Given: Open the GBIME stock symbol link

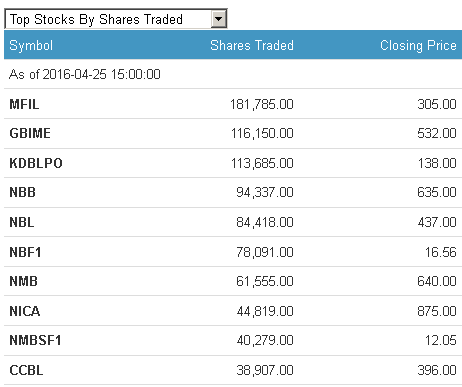Looking at the screenshot, I should tap(30, 133).
